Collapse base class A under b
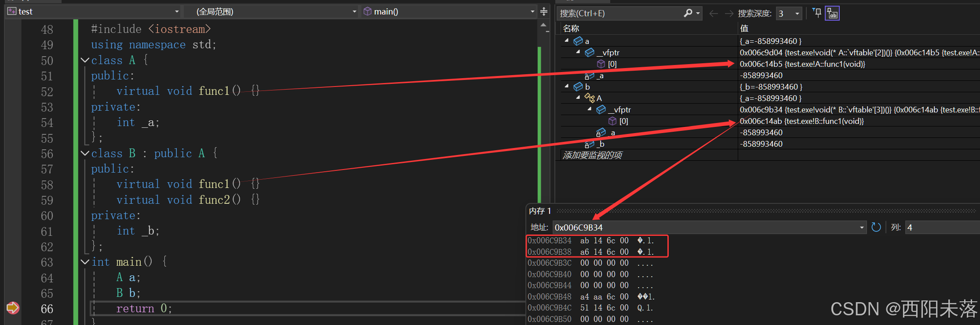This screenshot has height=325, width=980. (x=578, y=97)
